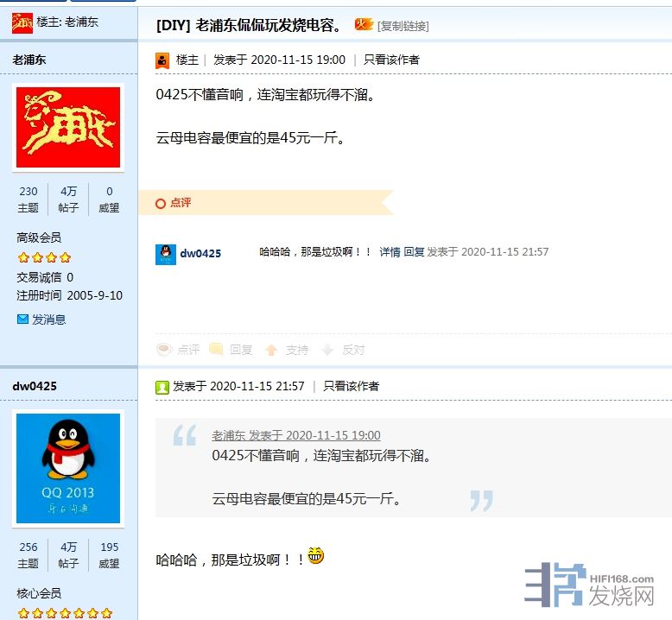The height and width of the screenshot is (620, 672).
Task: Copy thread link via 复制链接
Action: [403, 26]
